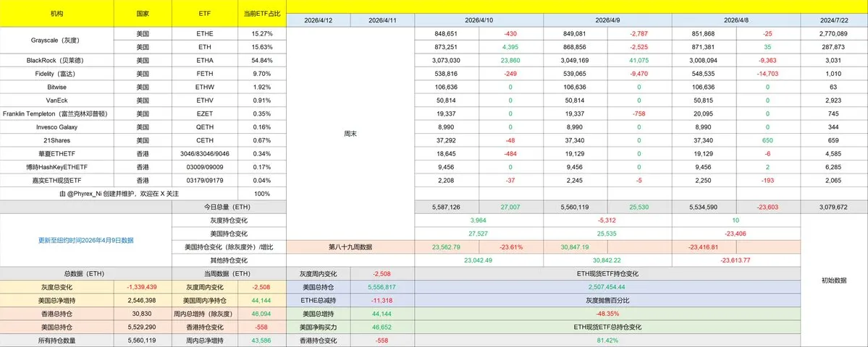Screen dimensions: 868x347
Task: Click the blue 更新至纽约时间 update note
Action: pyautogui.click(x=85, y=240)
